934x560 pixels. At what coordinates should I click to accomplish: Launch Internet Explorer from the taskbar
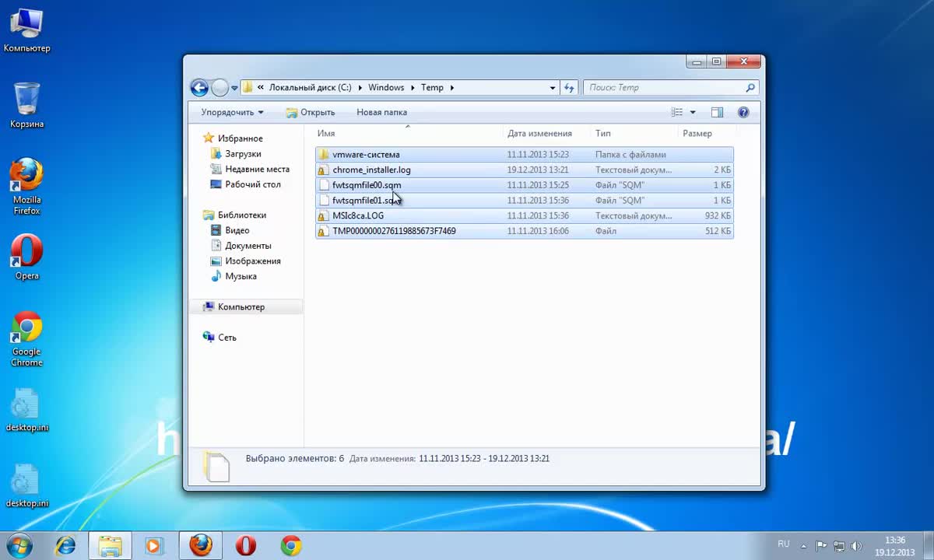(65, 546)
